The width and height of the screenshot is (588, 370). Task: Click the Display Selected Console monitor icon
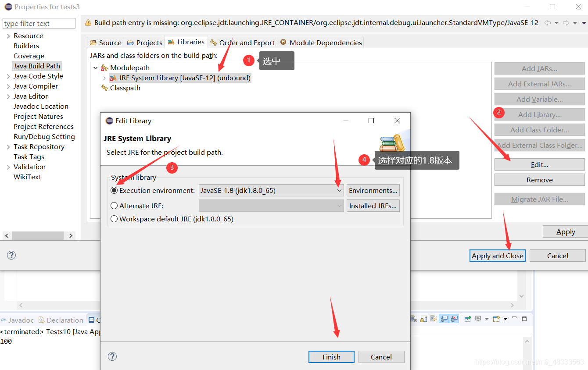(x=478, y=319)
